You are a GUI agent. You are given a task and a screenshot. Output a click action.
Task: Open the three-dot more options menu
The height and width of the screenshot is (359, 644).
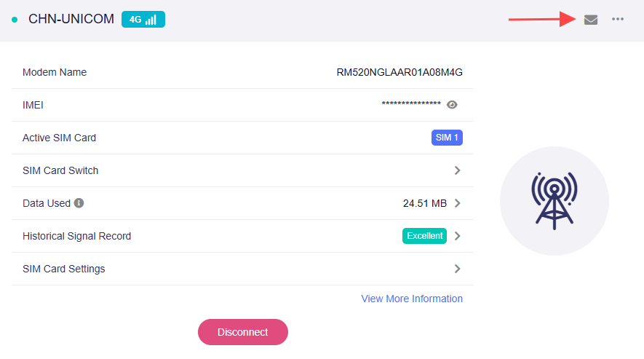[617, 20]
